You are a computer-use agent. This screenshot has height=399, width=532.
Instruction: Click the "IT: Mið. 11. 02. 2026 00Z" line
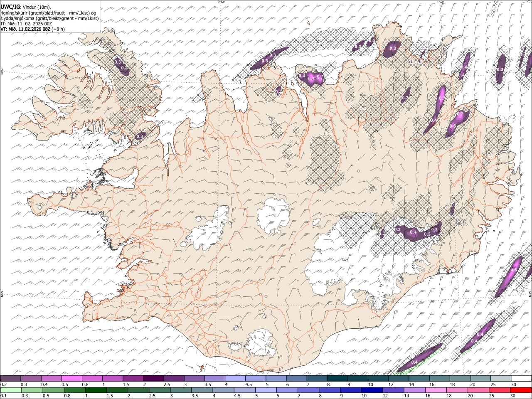(26, 24)
